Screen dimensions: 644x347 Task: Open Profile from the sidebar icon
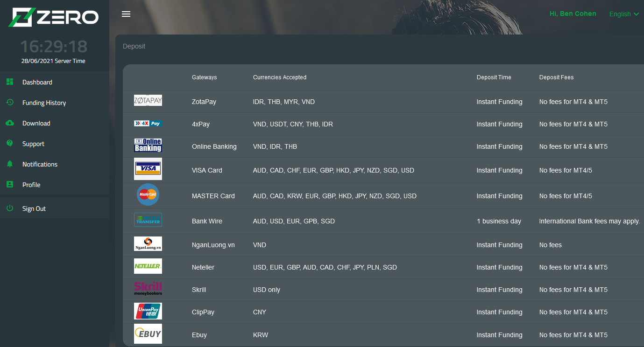(9, 184)
